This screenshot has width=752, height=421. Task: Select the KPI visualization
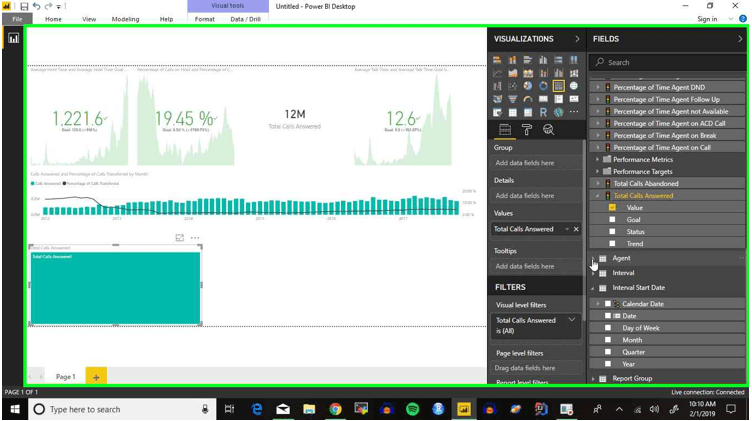click(574, 99)
